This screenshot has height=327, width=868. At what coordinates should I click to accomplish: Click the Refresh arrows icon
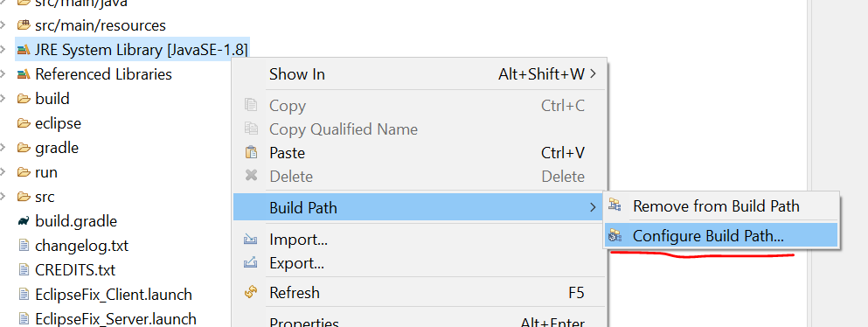(x=252, y=292)
